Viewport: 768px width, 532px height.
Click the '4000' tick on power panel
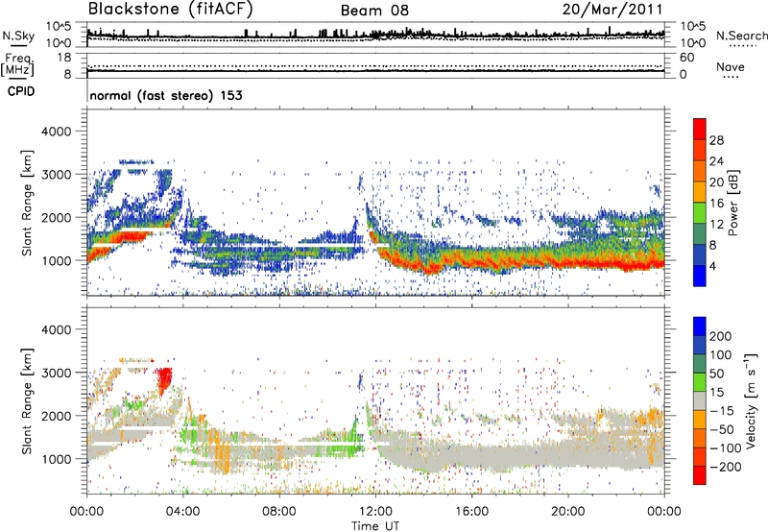[56, 132]
